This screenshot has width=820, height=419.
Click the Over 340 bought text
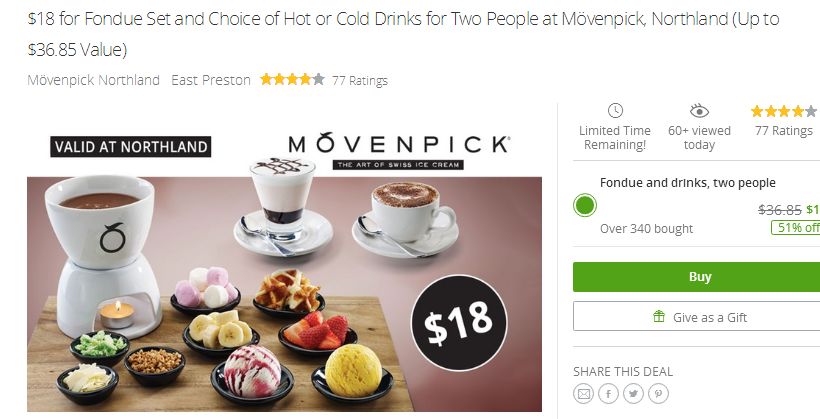pyautogui.click(x=646, y=229)
